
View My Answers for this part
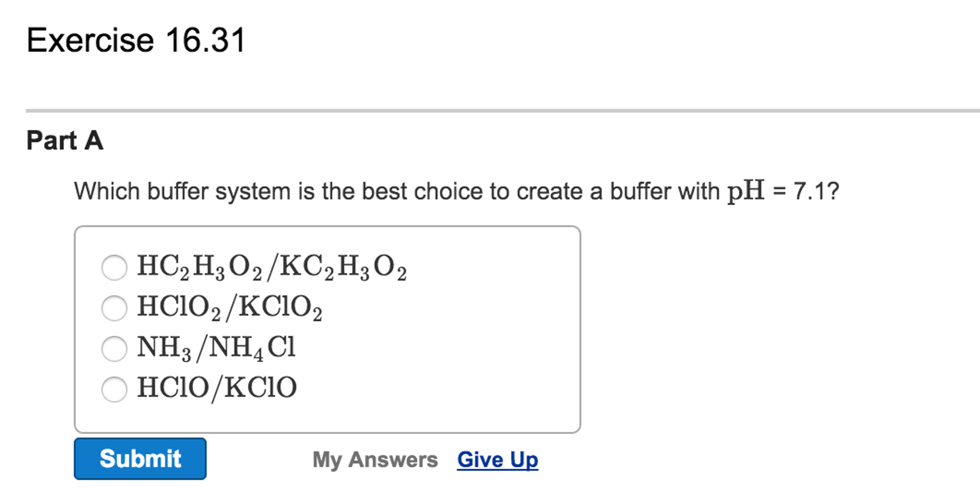tap(376, 459)
